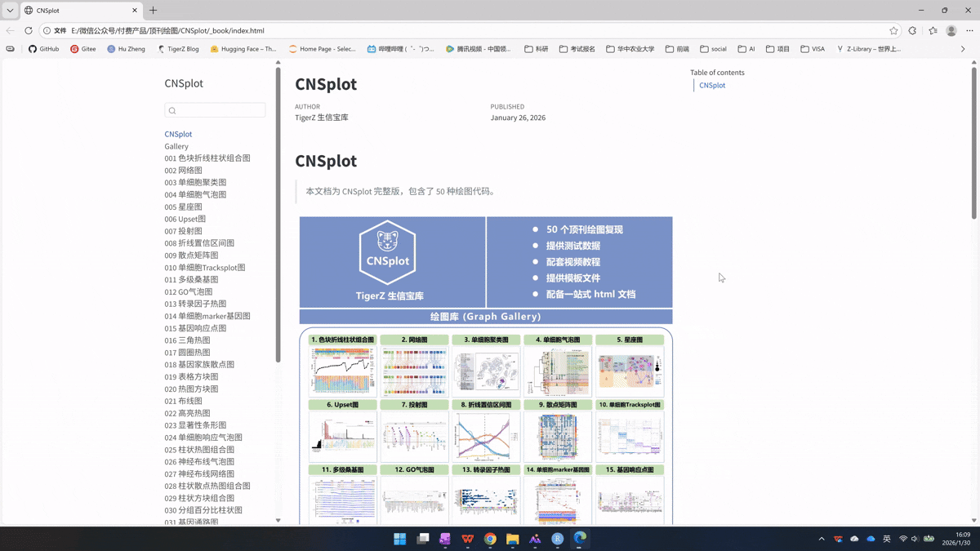This screenshot has width=980, height=551.
Task: Open 006 Upset图 chapter
Action: pyautogui.click(x=185, y=219)
